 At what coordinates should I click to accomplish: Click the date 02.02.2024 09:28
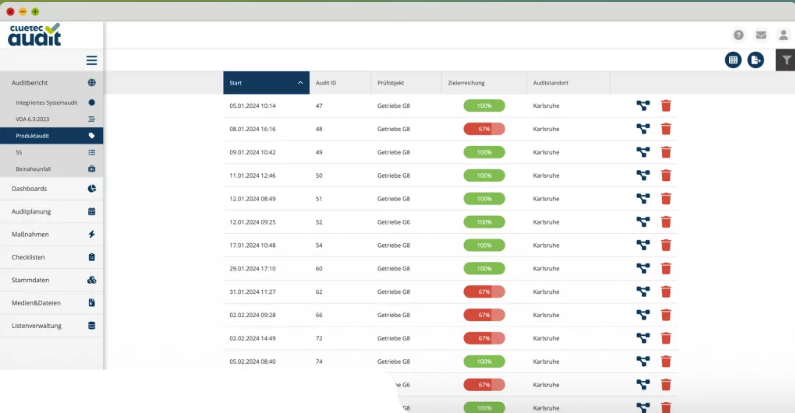click(252, 315)
